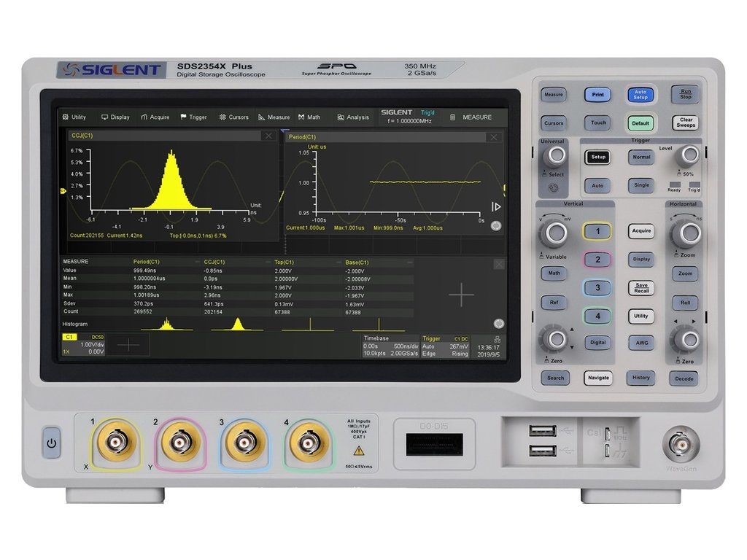Viewport: 747px width, 560px height.
Task: Open the Timebase settings box on screen
Action: 391,346
